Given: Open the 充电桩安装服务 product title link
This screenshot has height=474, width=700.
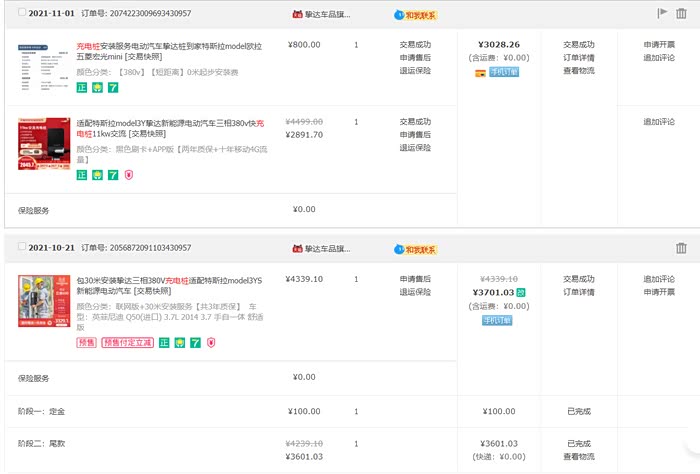Looking at the screenshot, I should point(169,51).
